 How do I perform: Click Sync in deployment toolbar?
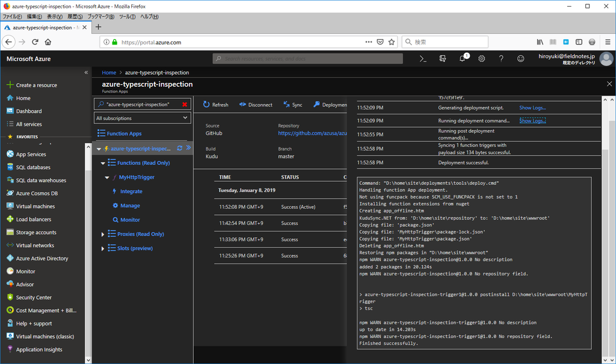293,105
